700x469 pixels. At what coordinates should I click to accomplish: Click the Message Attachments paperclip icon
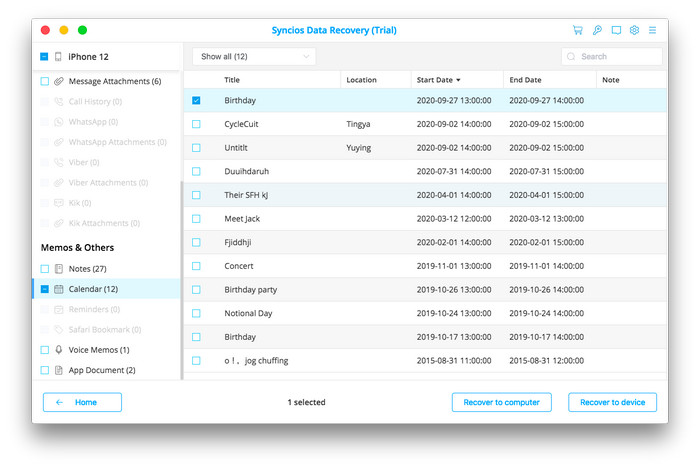[x=58, y=81]
